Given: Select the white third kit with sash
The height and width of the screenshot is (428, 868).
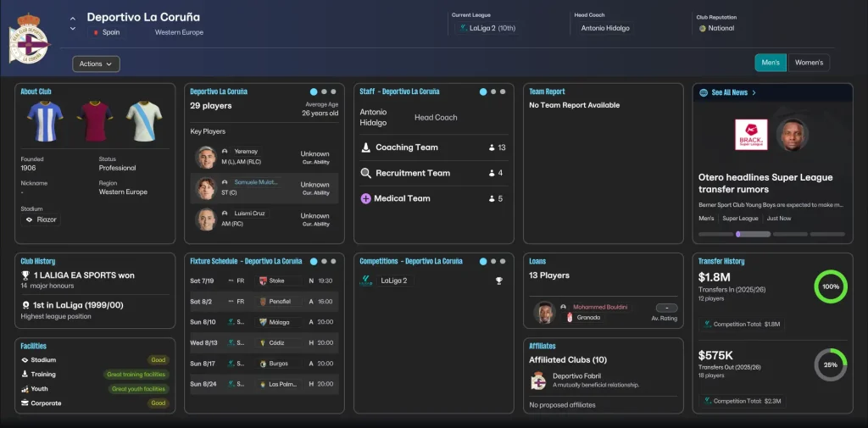Looking at the screenshot, I should (x=144, y=121).
